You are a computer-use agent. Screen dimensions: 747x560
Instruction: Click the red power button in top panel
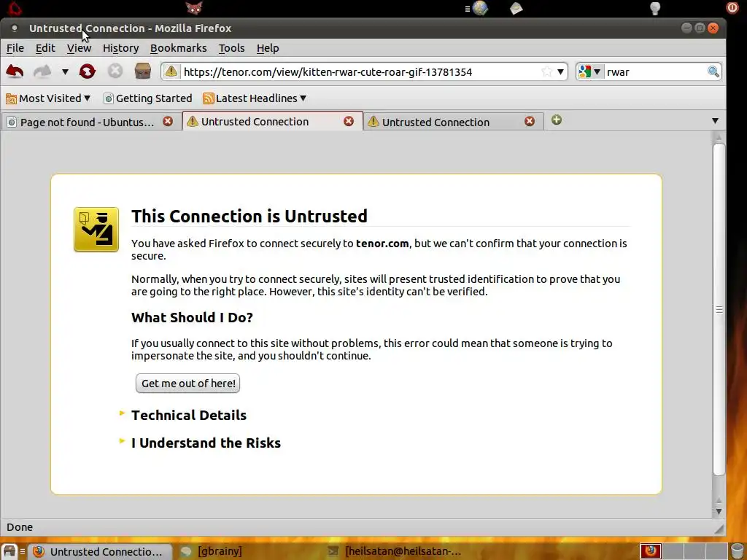click(732, 7)
